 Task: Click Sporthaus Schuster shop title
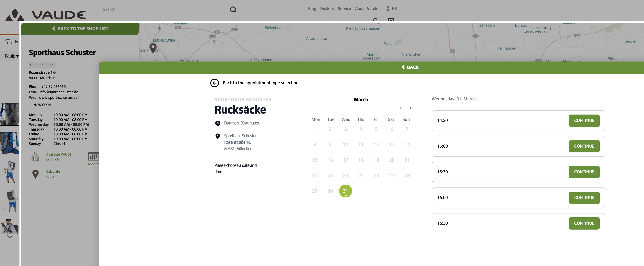pyautogui.click(x=62, y=53)
